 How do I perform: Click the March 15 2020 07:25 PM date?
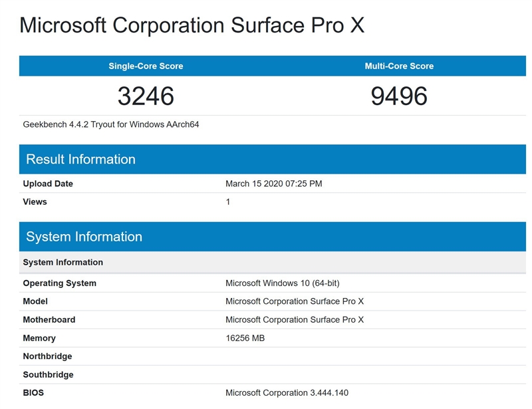tap(273, 184)
